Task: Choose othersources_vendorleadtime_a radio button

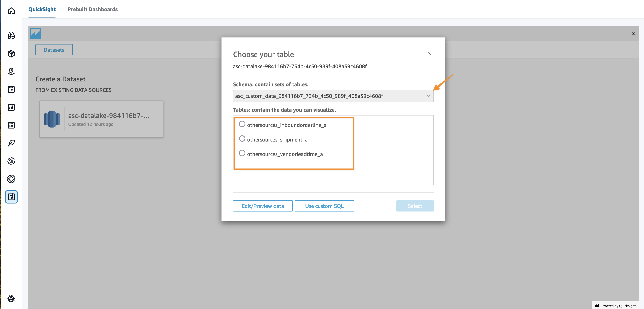Action: pos(242,153)
